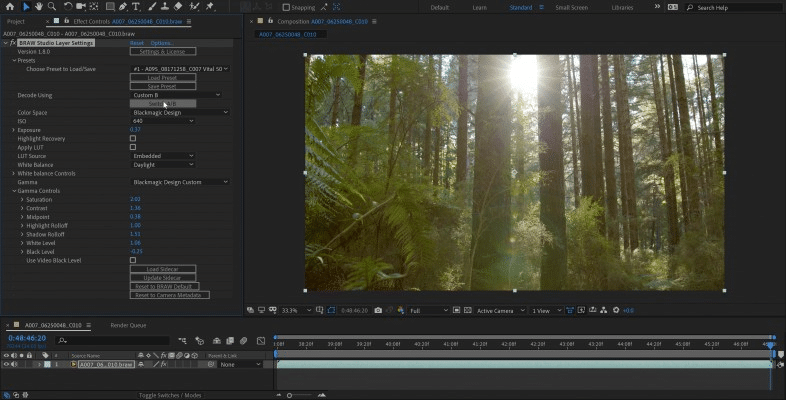Take a snapshot with camera icon
786x400 pixels.
click(x=378, y=311)
